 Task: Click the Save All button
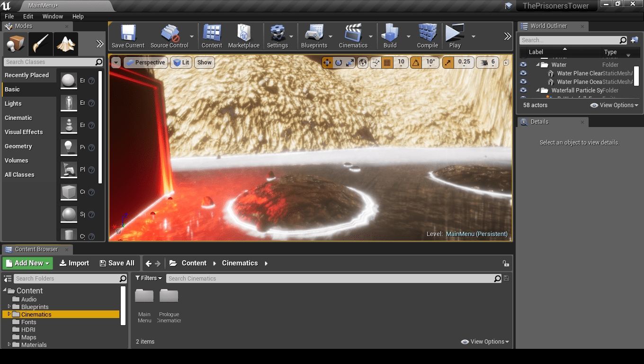(117, 263)
